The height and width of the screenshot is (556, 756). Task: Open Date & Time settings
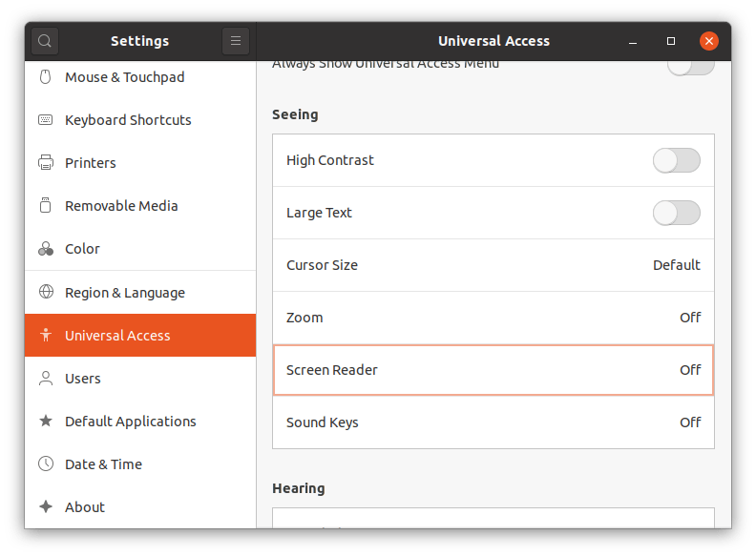pyautogui.click(x=140, y=464)
